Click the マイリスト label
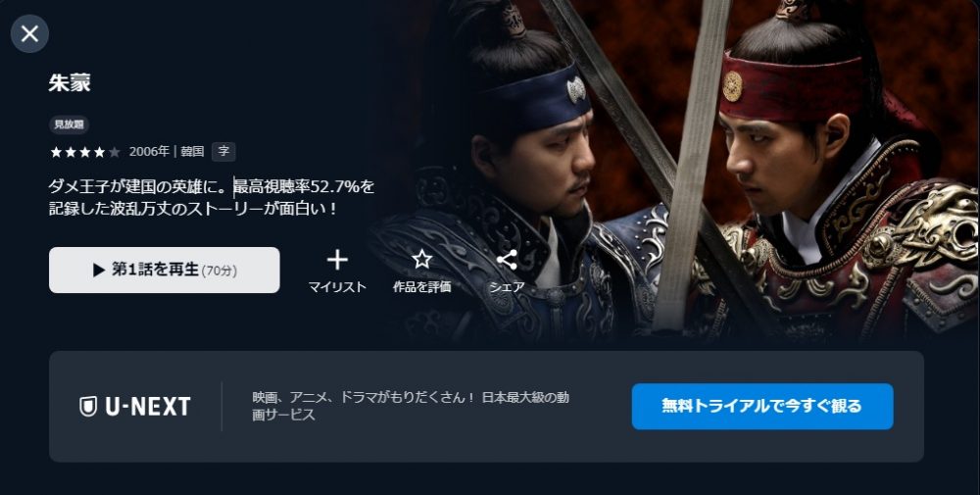 (x=337, y=287)
